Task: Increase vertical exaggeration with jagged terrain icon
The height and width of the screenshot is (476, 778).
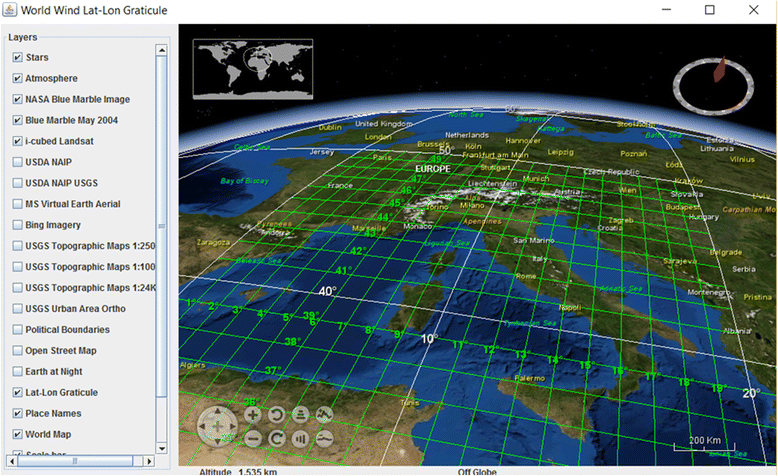Action: (x=324, y=414)
